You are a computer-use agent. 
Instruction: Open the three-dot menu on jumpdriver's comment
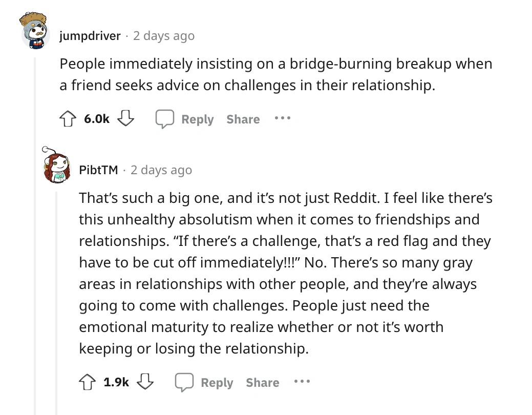tap(281, 118)
